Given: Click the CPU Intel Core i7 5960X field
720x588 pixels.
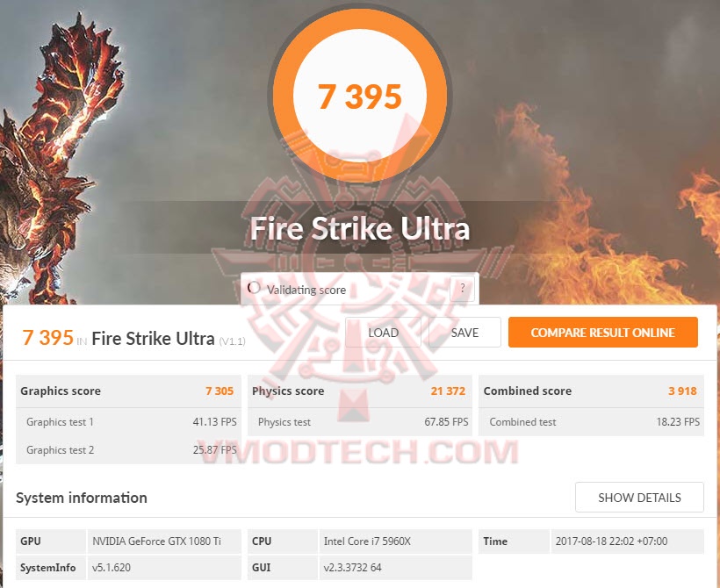Looking at the screenshot, I should tap(395, 541).
